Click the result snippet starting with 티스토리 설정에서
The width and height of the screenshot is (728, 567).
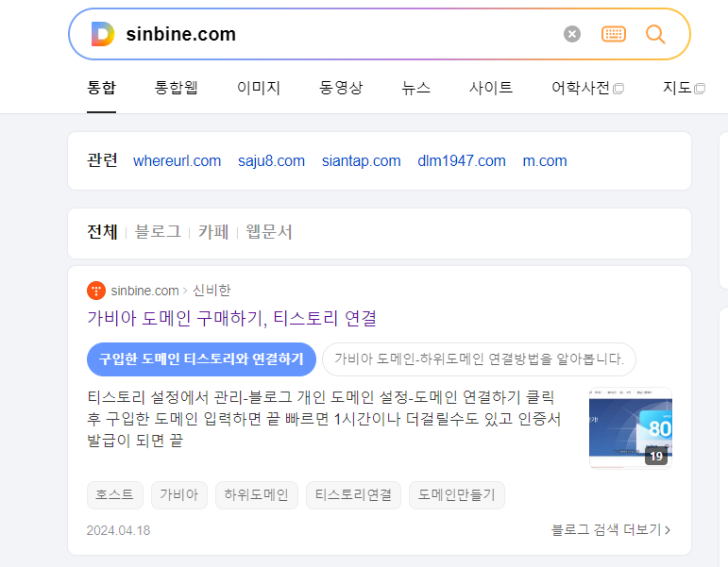click(324, 419)
